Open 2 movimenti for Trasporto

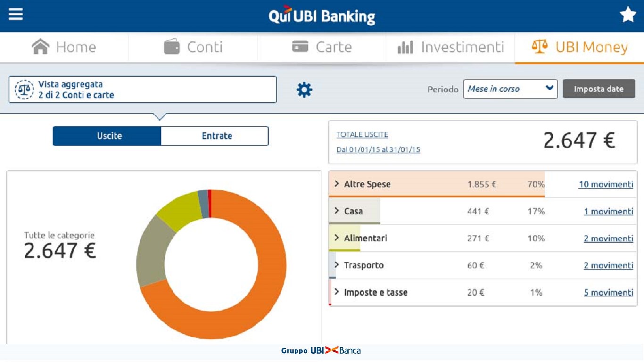point(609,265)
